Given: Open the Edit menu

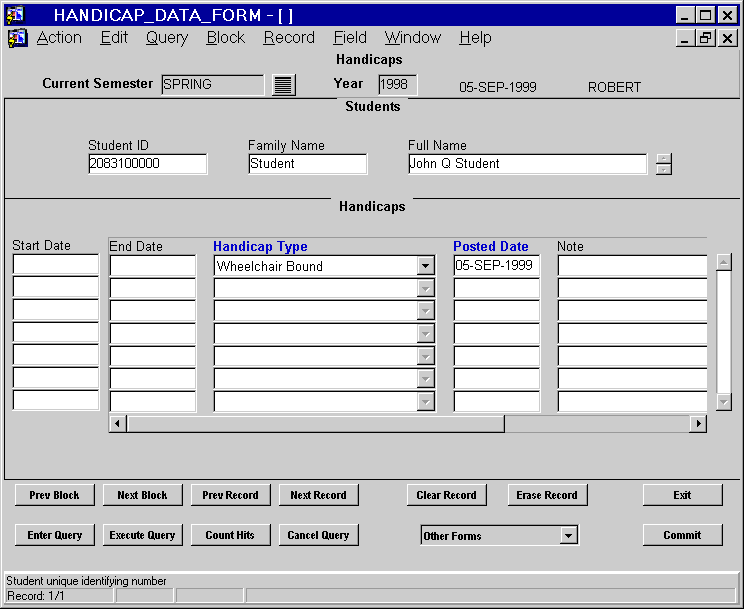Looking at the screenshot, I should tap(114, 37).
